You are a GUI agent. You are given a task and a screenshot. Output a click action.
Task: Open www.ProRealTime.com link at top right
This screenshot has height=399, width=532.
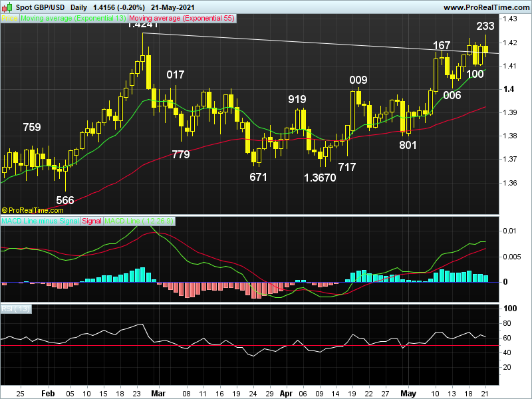(x=486, y=7)
